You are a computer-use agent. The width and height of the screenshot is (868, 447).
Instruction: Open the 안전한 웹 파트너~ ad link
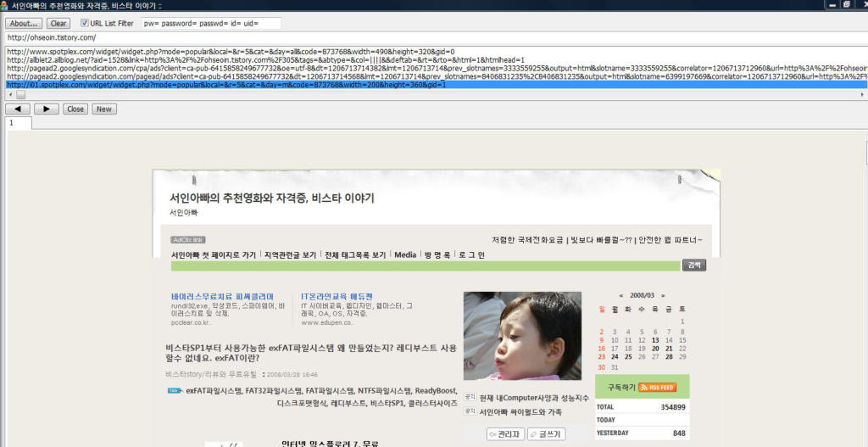[671, 240]
